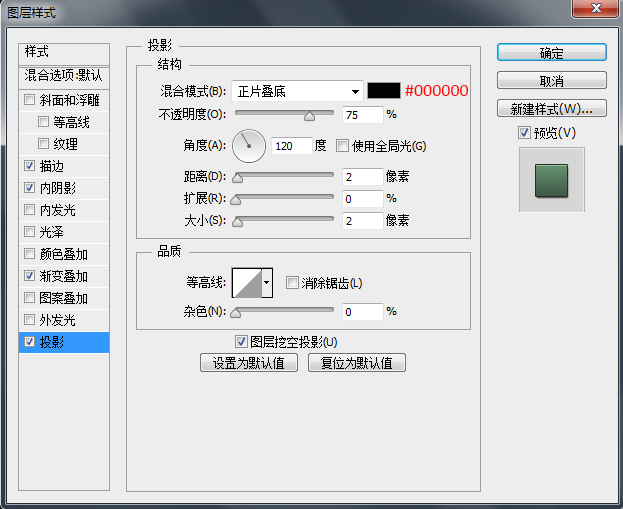Enable the 光泽 checkbox
Screen dimensions: 623x509
coord(29,231)
